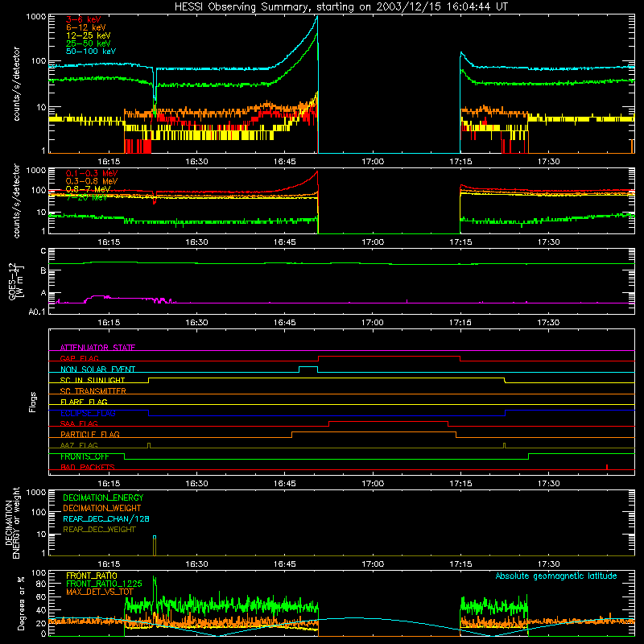This screenshot has width=644, height=644.
Task: Click 17:15 tick under the GOES-12 panel
Action: (x=460, y=323)
